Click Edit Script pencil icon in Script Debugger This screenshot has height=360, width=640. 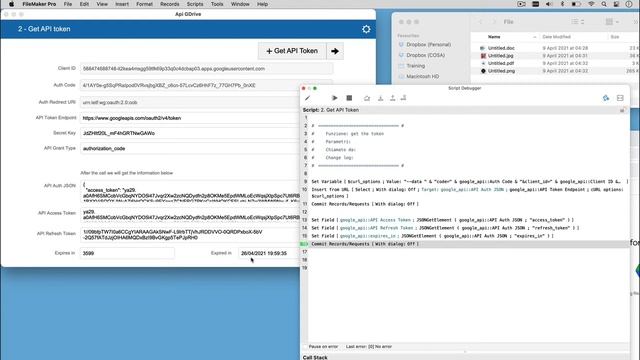click(308, 98)
